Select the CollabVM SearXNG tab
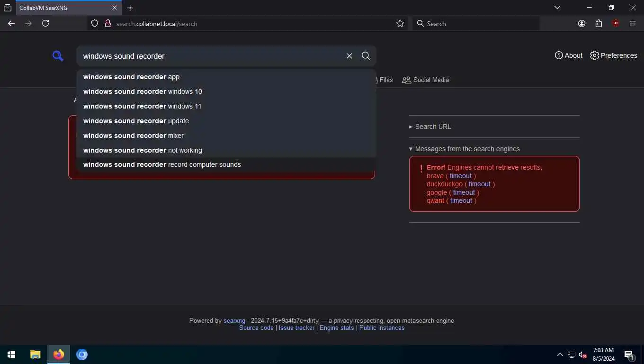Screen dimensions: 644x364 tap(68, 8)
